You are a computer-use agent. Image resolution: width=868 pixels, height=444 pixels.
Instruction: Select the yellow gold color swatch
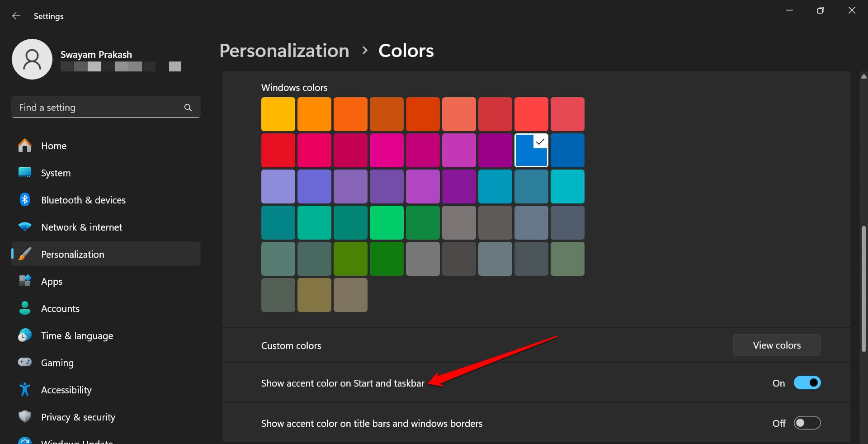278,114
